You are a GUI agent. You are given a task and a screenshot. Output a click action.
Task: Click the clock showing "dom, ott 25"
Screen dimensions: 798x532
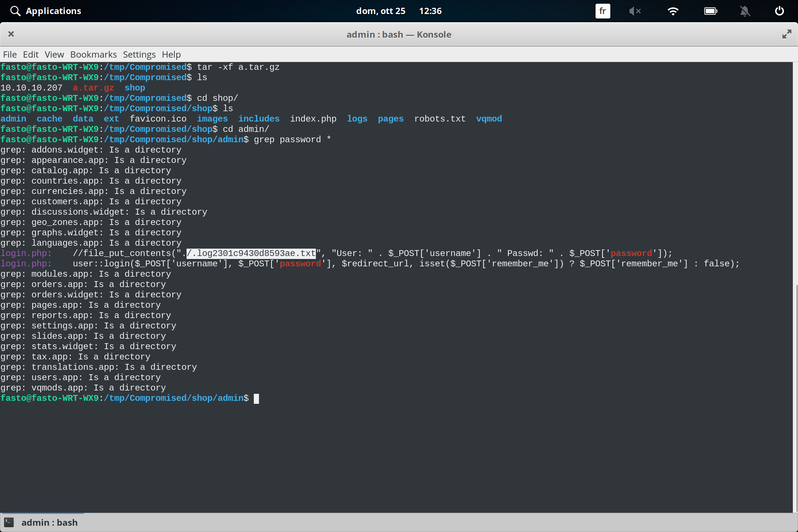click(x=381, y=11)
